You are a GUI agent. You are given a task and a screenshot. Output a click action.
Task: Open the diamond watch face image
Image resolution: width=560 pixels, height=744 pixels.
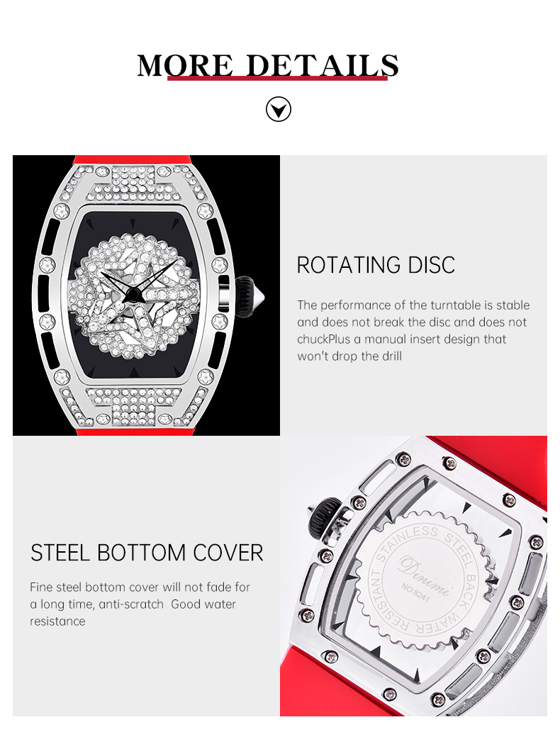(146, 295)
